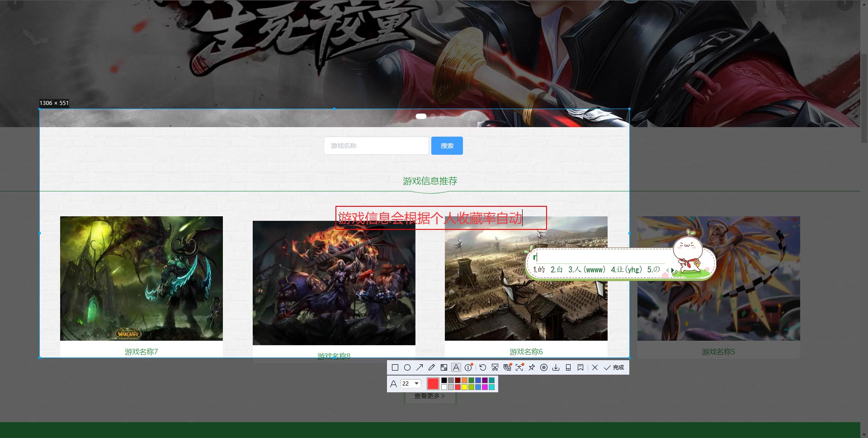Choose the dark green color swatch
This screenshot has height=438, width=868.
(x=471, y=381)
